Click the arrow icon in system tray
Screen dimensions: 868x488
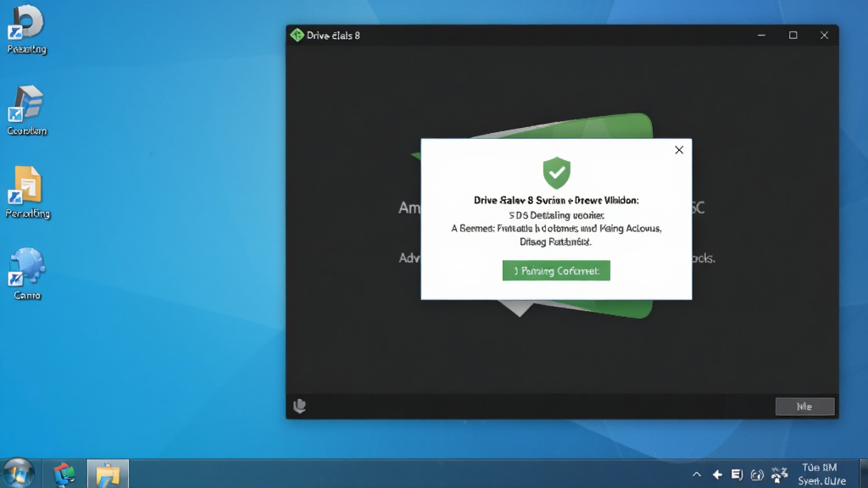(x=717, y=474)
